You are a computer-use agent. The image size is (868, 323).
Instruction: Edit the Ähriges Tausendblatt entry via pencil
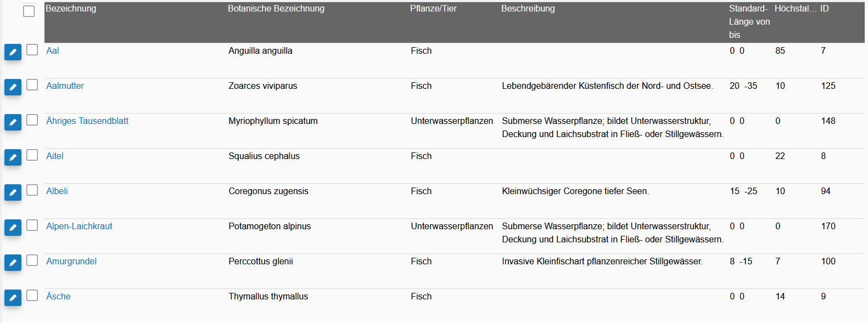[x=13, y=122]
